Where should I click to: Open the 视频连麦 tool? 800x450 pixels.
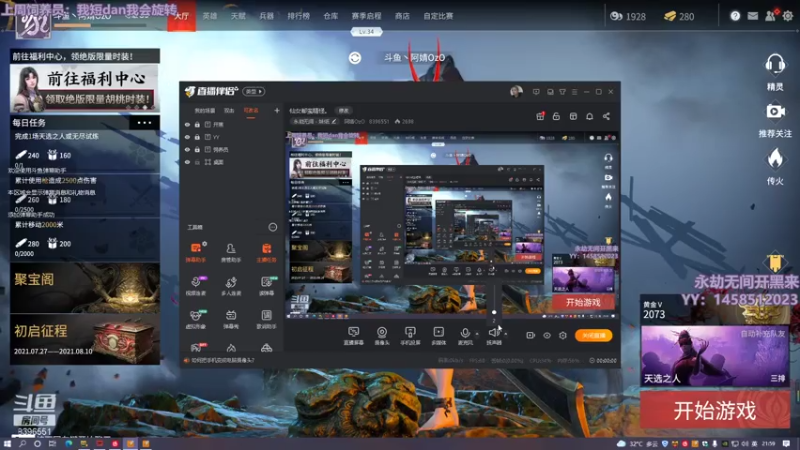coord(195,286)
